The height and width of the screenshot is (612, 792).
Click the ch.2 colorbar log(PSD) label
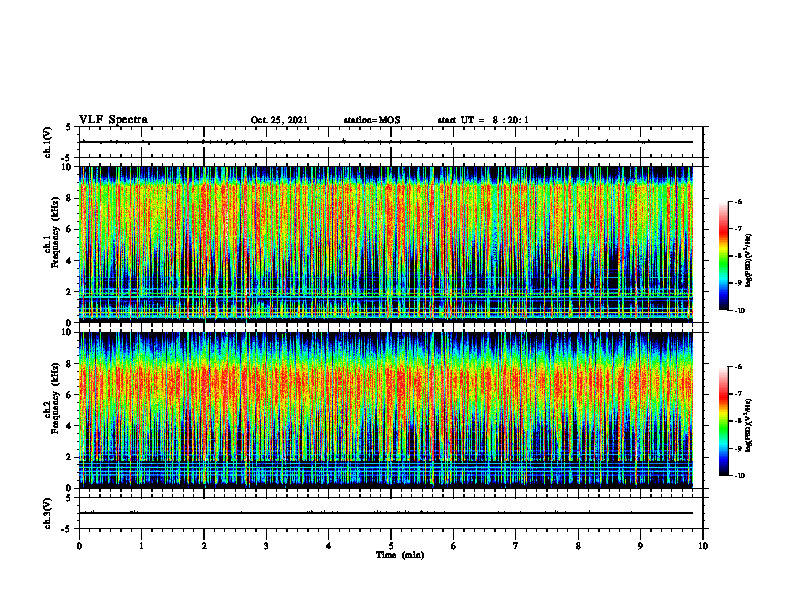click(x=749, y=423)
